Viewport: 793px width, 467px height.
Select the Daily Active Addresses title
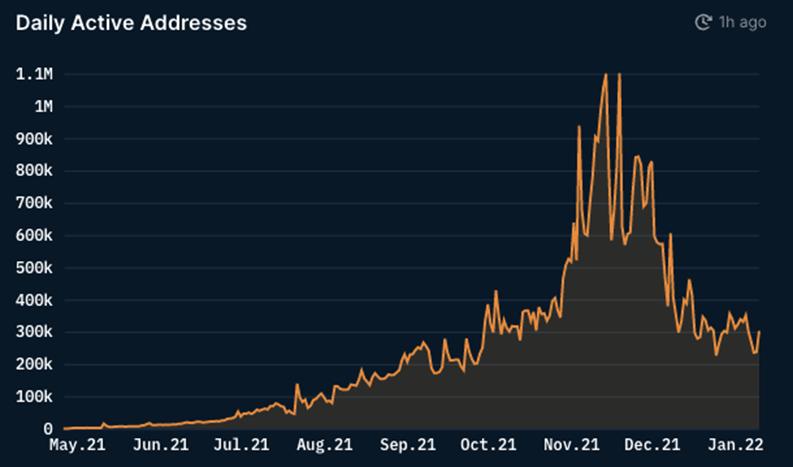[x=131, y=21]
